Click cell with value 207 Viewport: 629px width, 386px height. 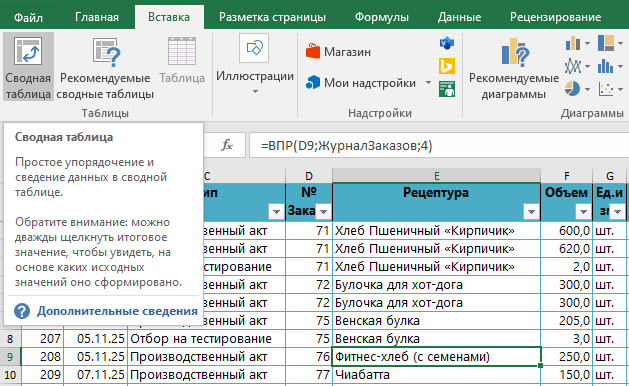43,339
